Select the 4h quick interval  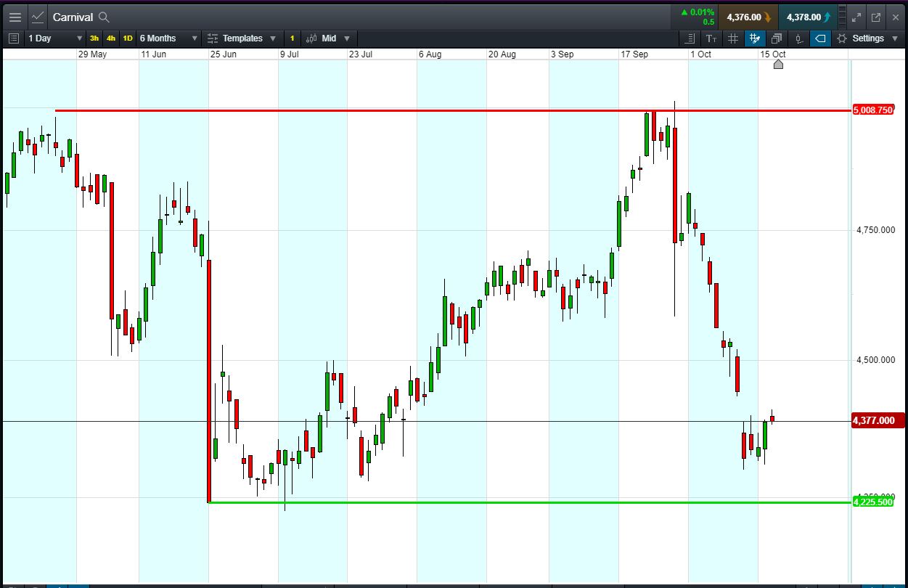[x=111, y=38]
